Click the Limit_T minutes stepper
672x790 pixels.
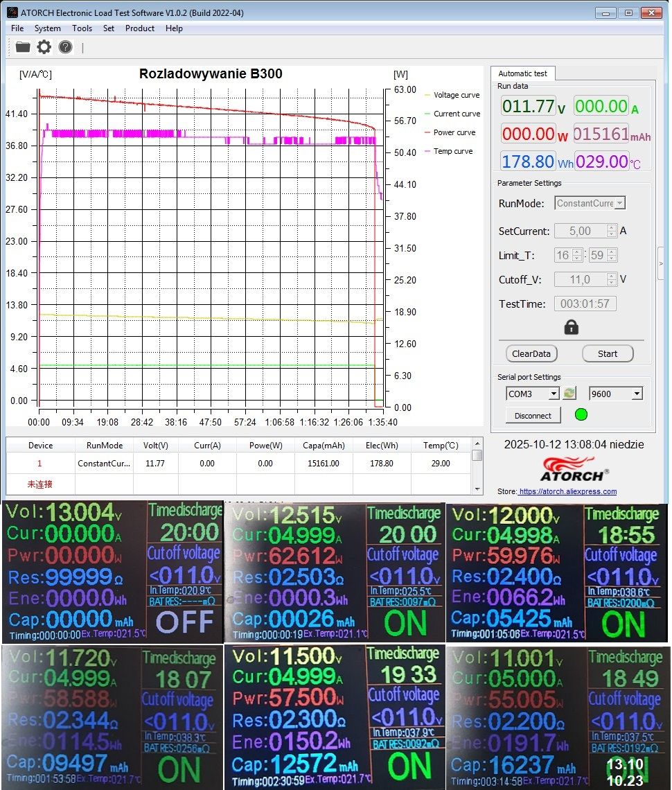(612, 255)
